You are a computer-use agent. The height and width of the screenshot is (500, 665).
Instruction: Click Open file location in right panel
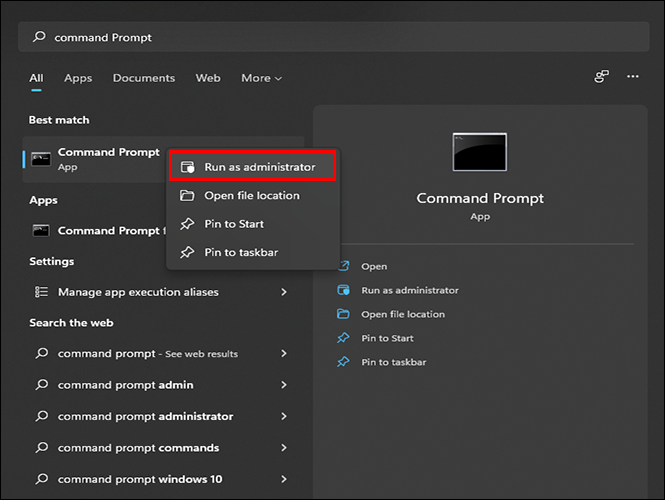click(x=403, y=314)
